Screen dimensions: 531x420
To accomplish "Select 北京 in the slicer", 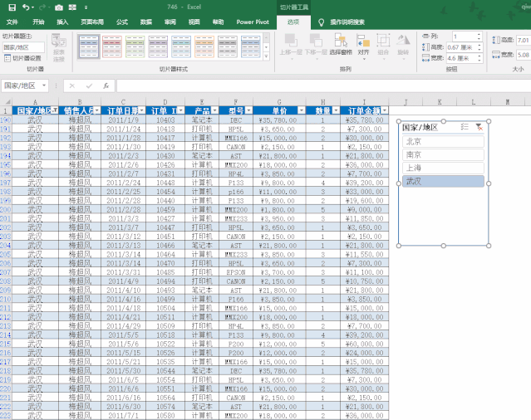I will pyautogui.click(x=441, y=141).
